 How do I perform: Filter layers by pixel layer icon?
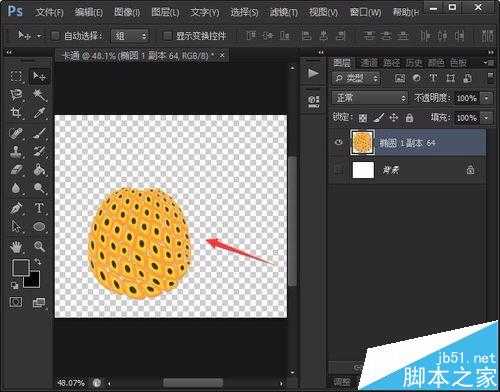[400, 78]
